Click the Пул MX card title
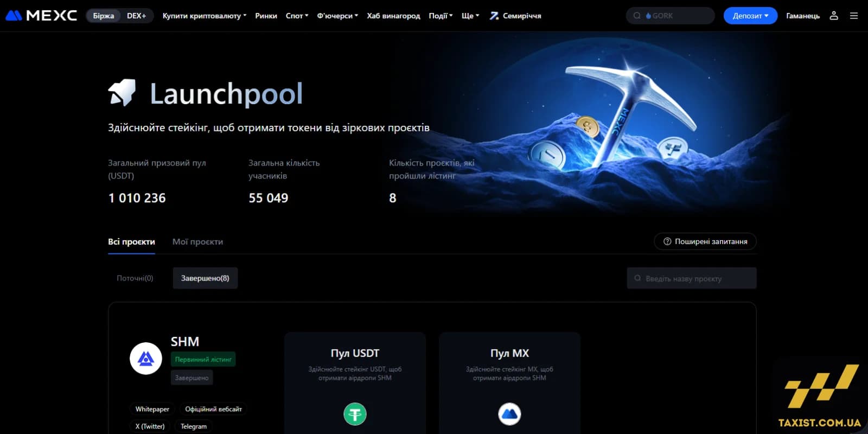 [x=509, y=353]
